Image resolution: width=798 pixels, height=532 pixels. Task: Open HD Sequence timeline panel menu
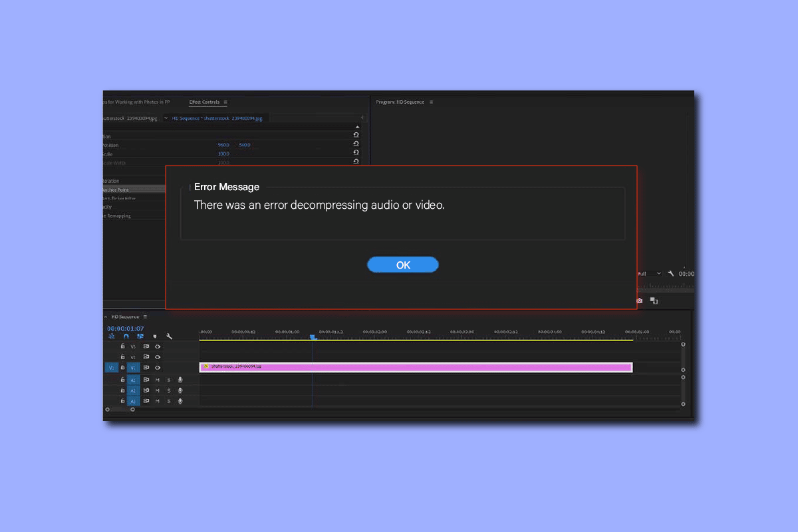point(145,317)
